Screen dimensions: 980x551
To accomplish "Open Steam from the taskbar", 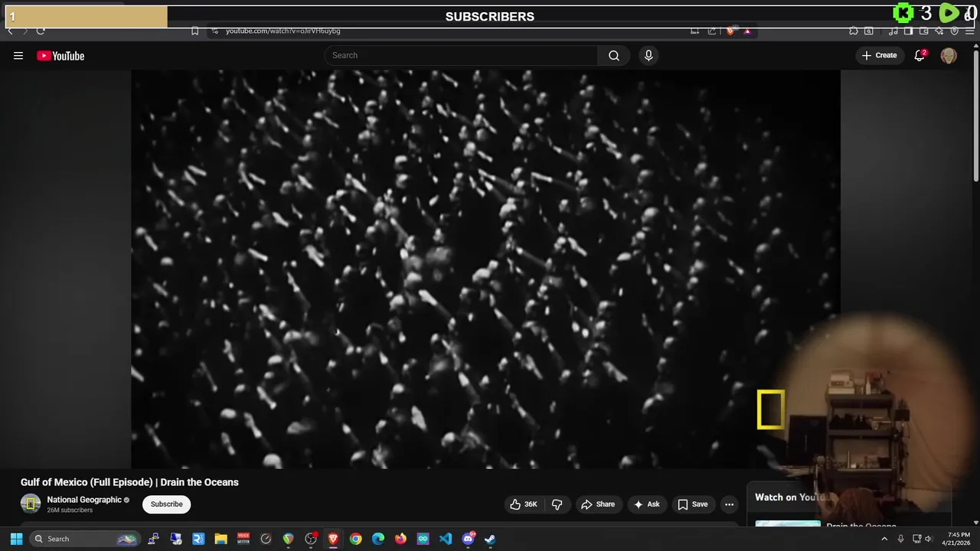I will tap(490, 539).
